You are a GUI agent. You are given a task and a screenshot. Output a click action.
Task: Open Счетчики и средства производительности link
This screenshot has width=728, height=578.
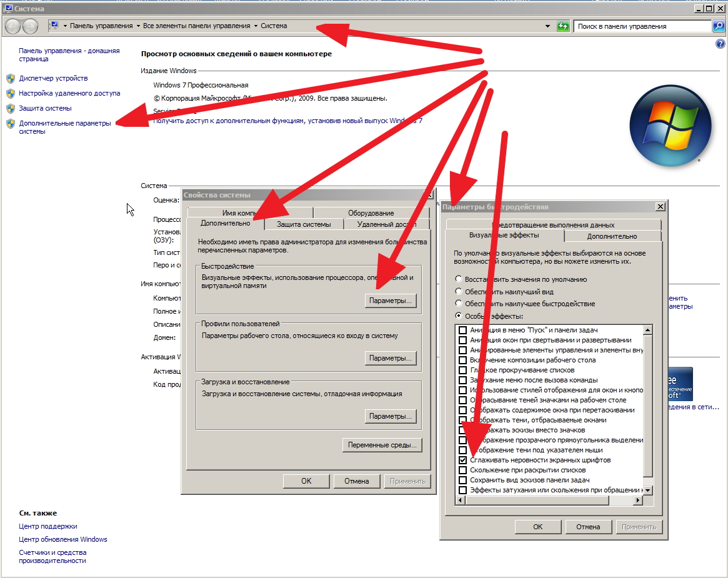click(x=52, y=557)
